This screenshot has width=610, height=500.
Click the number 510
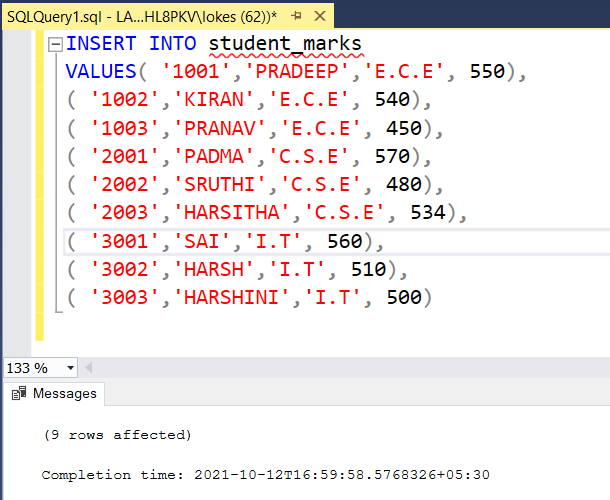368,269
